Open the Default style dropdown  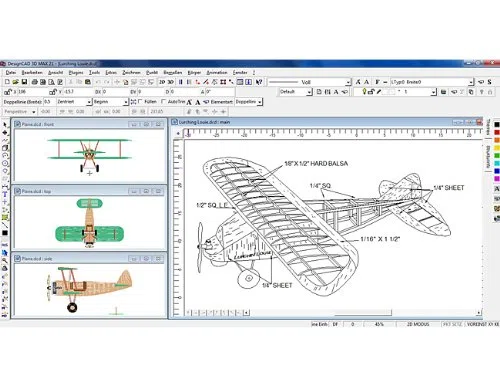(x=309, y=92)
